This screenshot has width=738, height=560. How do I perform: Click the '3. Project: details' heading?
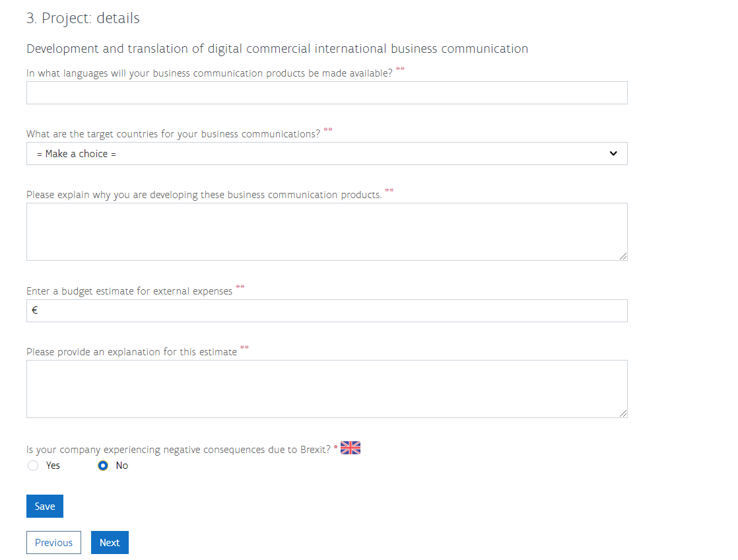tap(83, 18)
